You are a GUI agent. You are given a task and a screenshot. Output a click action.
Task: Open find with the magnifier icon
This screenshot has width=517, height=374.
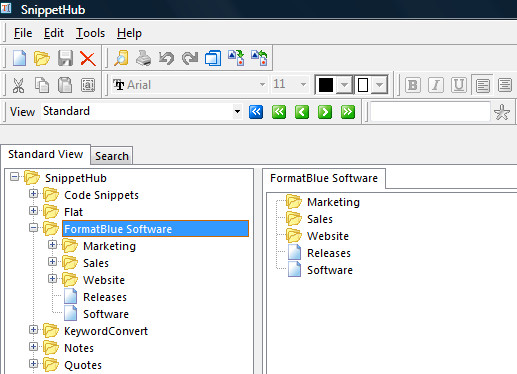(x=121, y=58)
